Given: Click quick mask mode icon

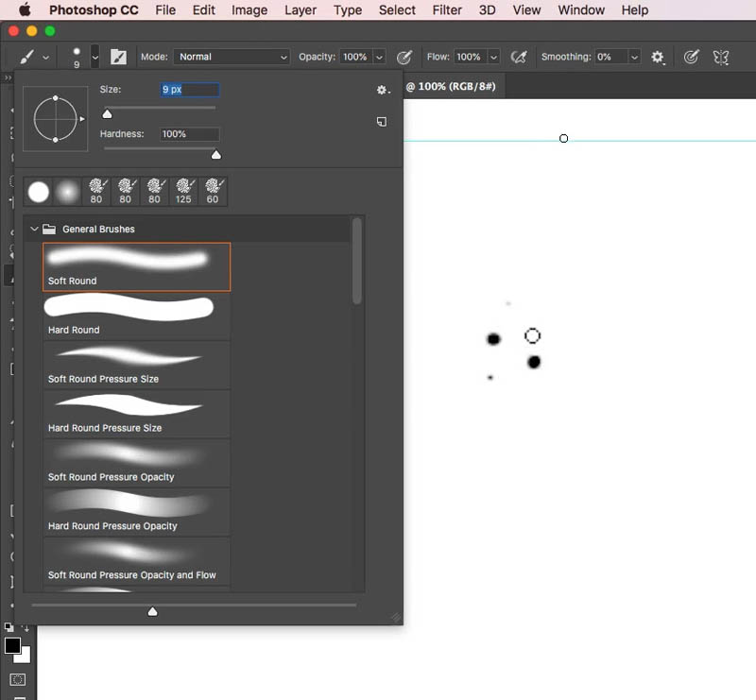Looking at the screenshot, I should 18,680.
